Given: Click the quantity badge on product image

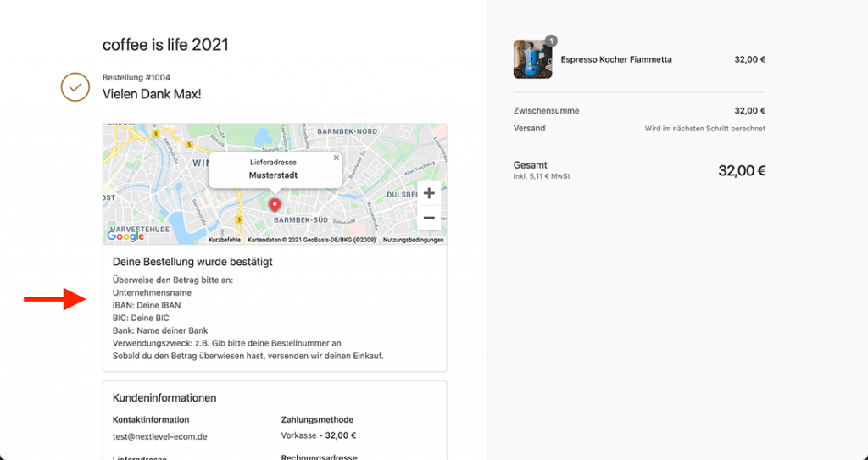Looking at the screenshot, I should coord(551,41).
